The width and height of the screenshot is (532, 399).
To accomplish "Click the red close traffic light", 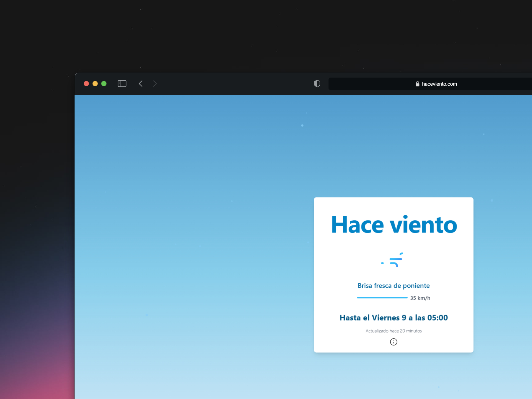I will click(x=86, y=83).
